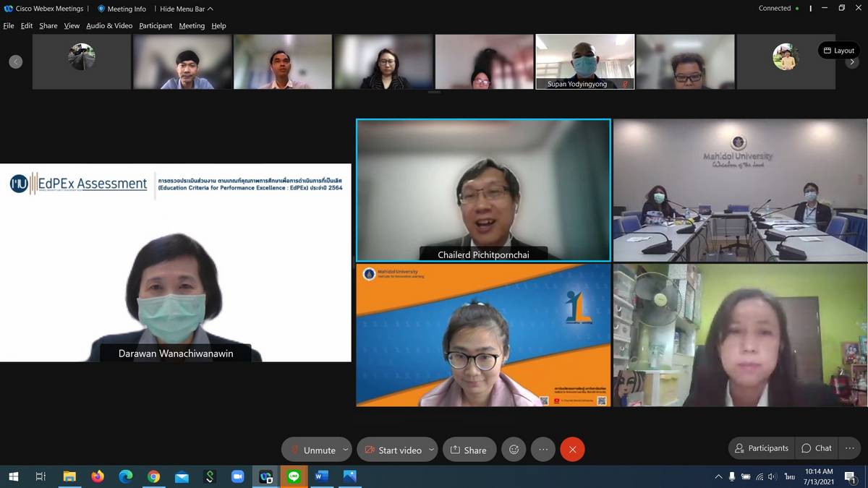This screenshot has height=488, width=868.
Task: Change the video Layout
Action: click(x=838, y=51)
